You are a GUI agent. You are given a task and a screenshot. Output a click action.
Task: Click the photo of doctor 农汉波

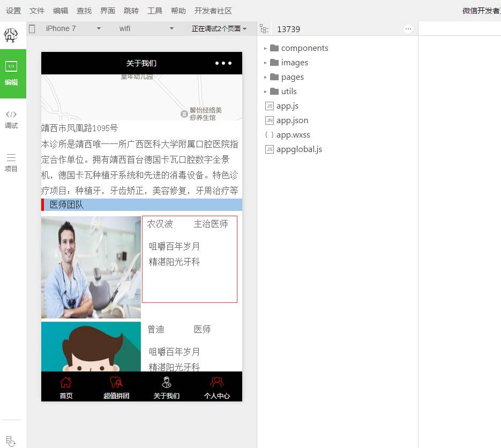[91, 268]
